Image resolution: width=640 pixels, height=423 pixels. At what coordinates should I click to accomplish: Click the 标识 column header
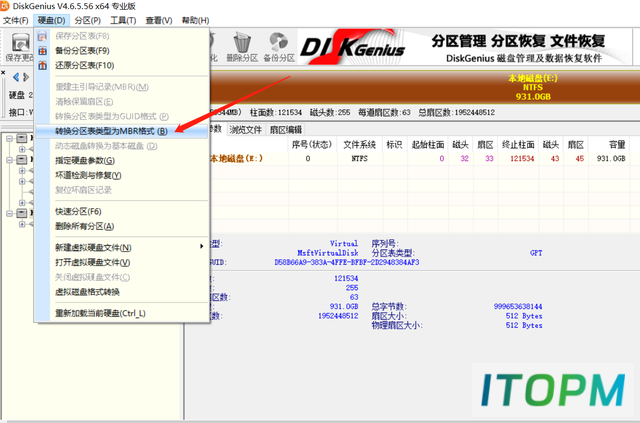click(394, 145)
